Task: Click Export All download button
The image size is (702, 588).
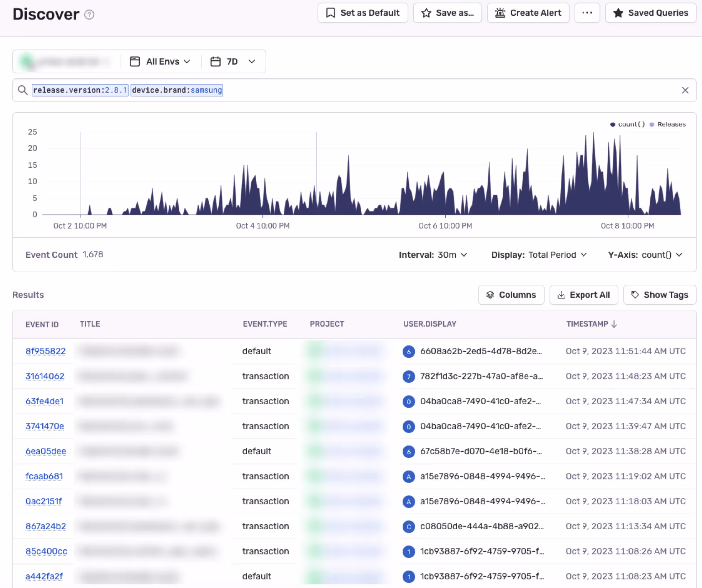Action: click(583, 295)
